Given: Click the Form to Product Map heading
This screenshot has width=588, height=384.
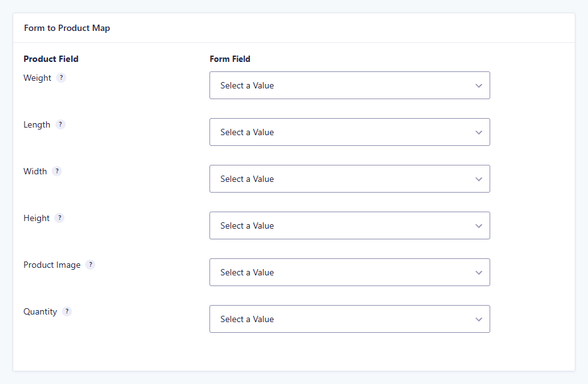Looking at the screenshot, I should [67, 28].
